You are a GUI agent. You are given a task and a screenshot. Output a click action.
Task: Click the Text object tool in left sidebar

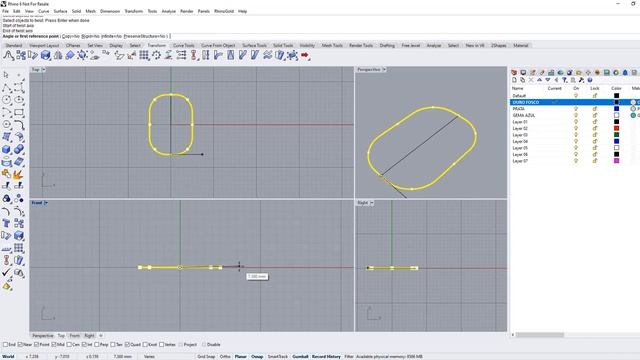(x=6, y=223)
